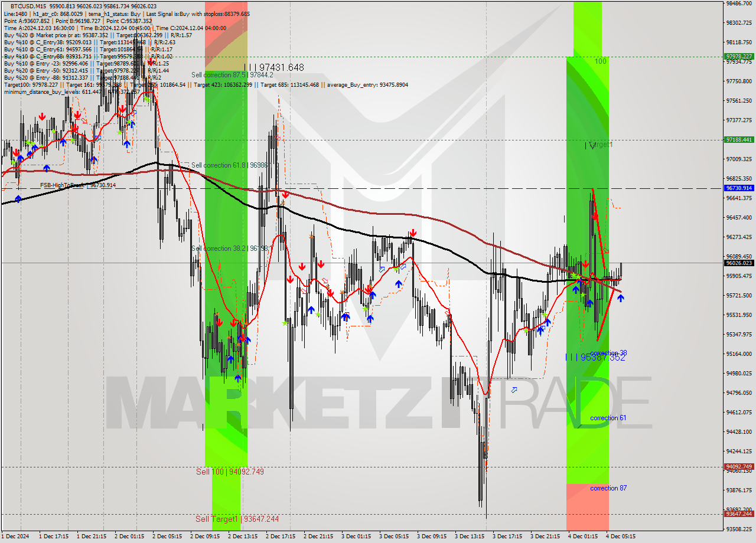Screen dimensions: 756x543
Task: Click the 95164.000 price axis value
Action: coord(739,354)
